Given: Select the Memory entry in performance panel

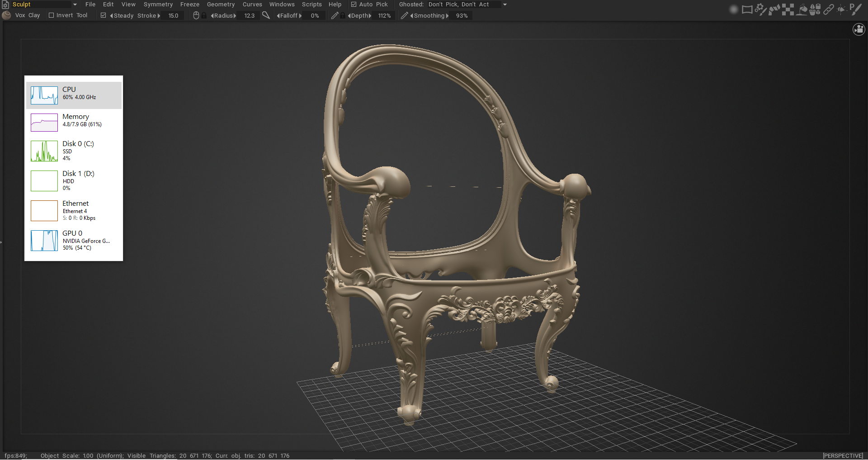Looking at the screenshot, I should 74,123.
